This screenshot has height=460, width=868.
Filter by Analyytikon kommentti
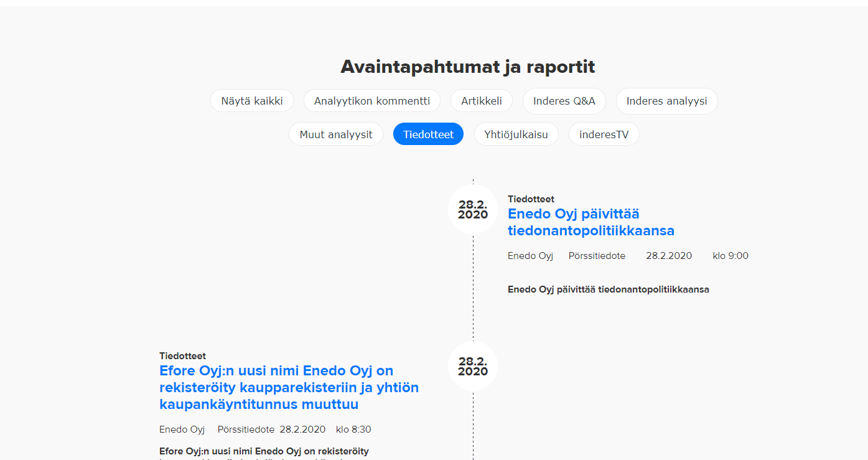pos(371,101)
